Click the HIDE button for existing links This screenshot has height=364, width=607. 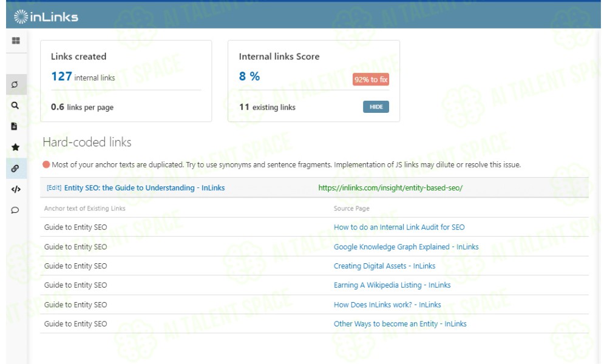[x=376, y=107]
